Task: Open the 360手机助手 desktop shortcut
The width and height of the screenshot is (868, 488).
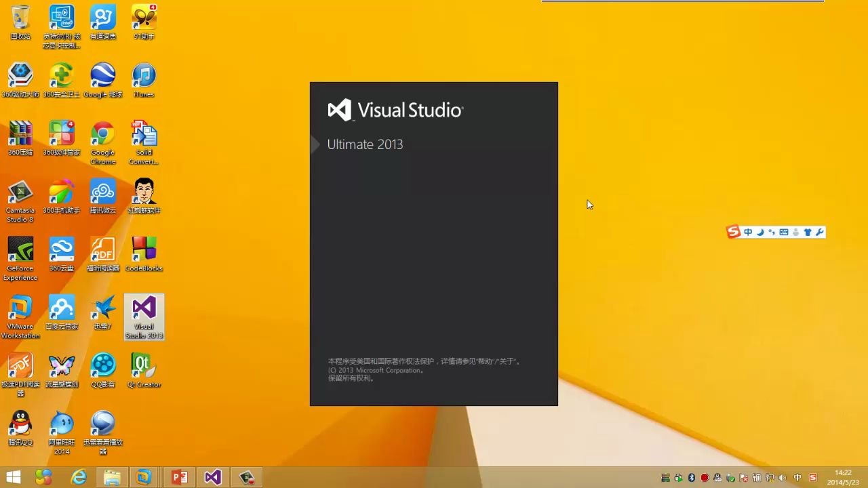Action: [x=62, y=197]
